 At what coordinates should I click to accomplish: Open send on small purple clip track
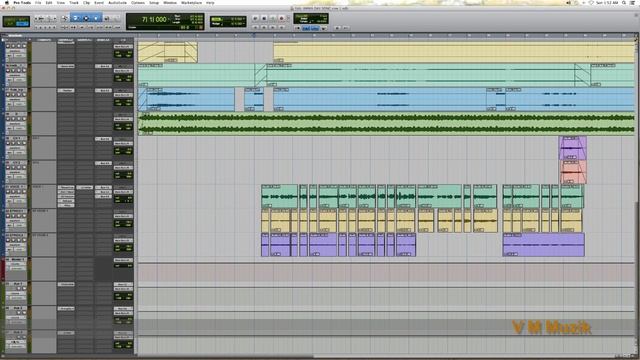[x=103, y=139]
